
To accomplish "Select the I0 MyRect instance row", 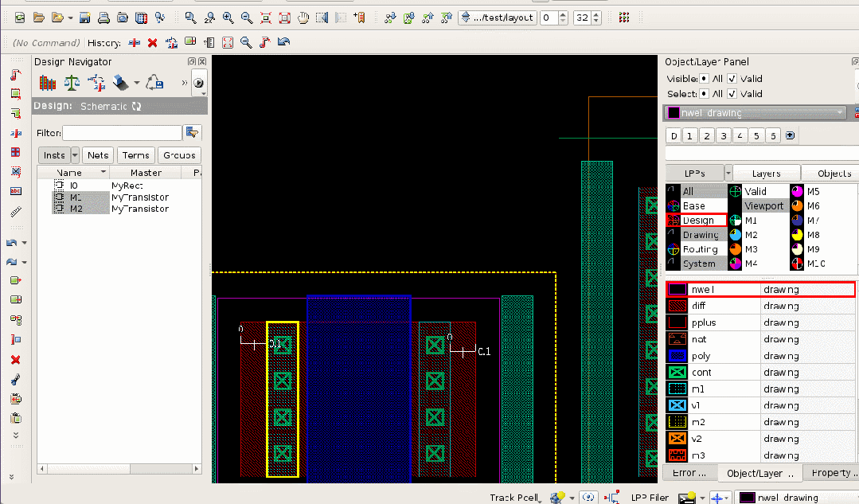I will 119,186.
